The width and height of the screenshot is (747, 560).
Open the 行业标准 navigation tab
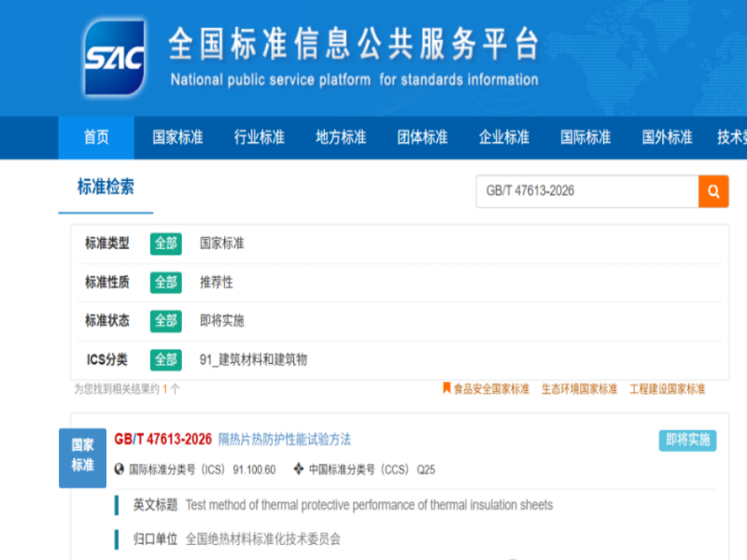(x=260, y=137)
